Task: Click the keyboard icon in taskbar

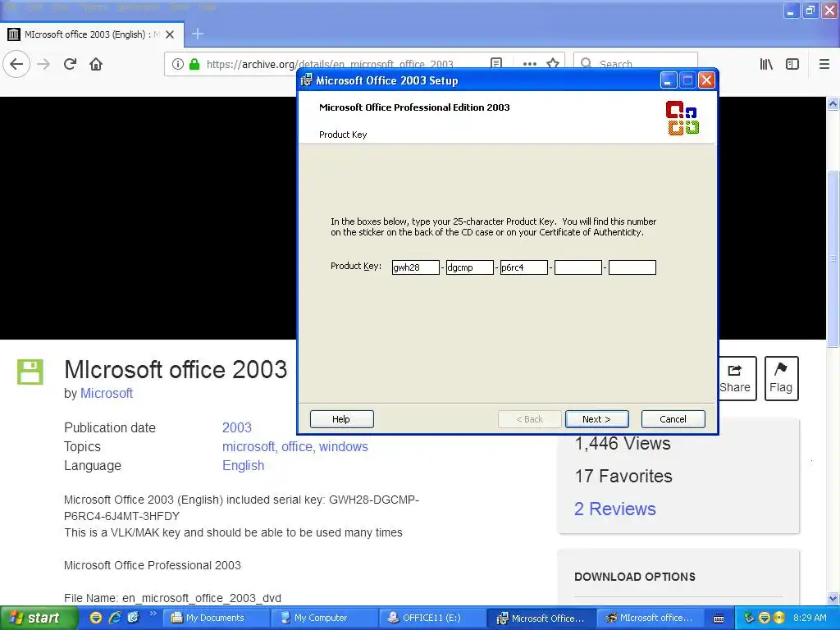Action: tap(719, 619)
